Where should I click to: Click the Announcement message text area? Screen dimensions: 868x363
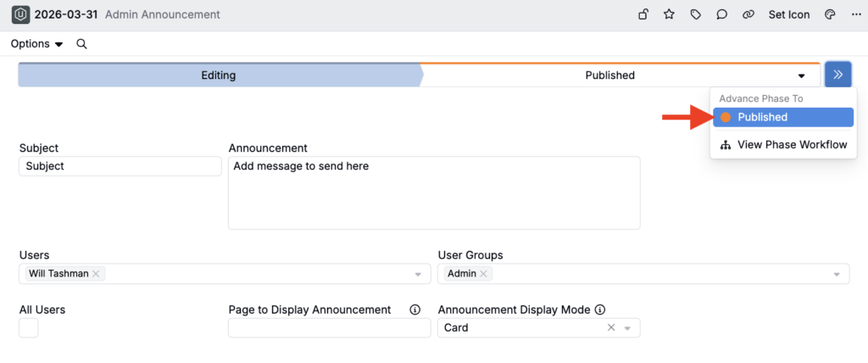[434, 193]
